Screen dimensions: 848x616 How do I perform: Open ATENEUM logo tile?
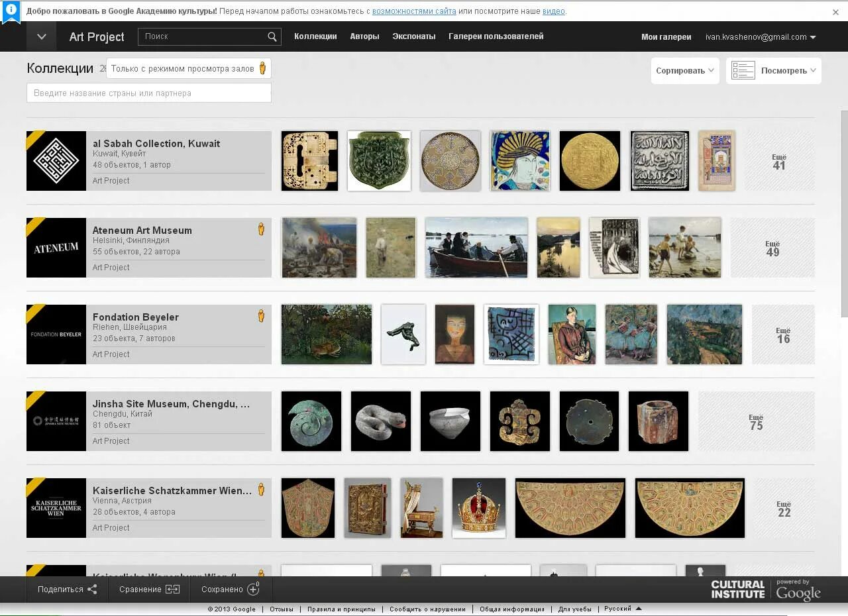(56, 248)
